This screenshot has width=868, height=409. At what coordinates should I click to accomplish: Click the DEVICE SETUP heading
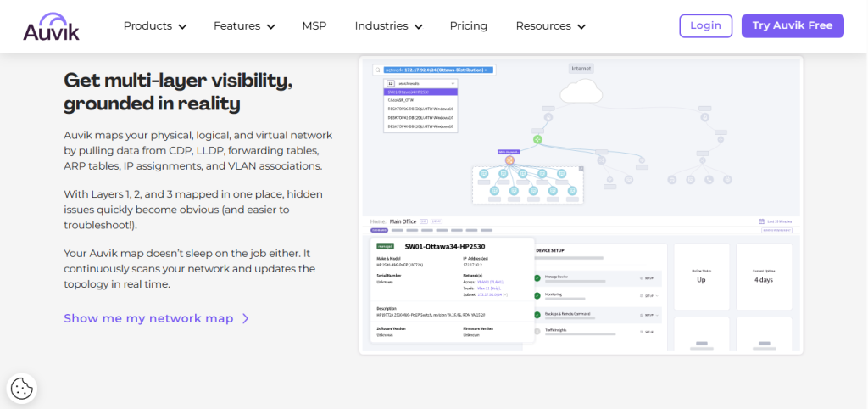coord(549,250)
